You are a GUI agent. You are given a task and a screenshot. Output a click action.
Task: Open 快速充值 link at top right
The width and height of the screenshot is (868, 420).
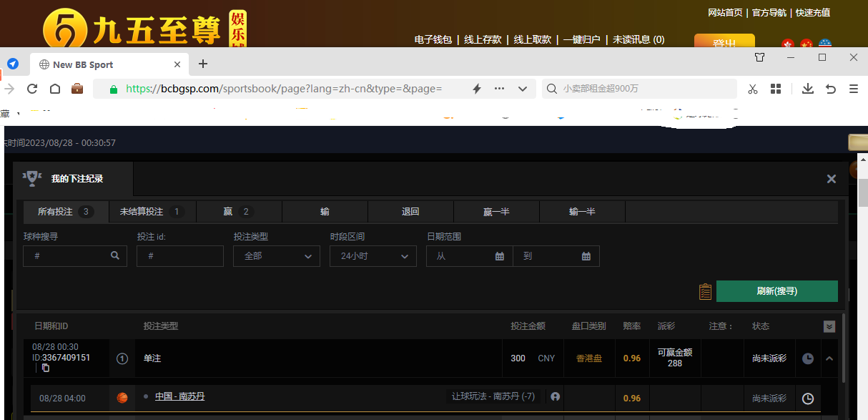pyautogui.click(x=813, y=13)
